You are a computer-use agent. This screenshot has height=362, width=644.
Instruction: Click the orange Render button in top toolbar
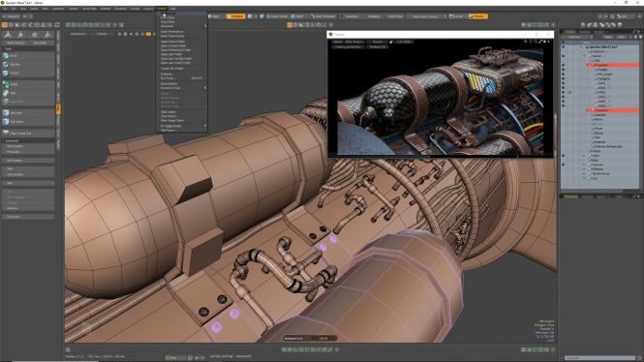click(479, 16)
